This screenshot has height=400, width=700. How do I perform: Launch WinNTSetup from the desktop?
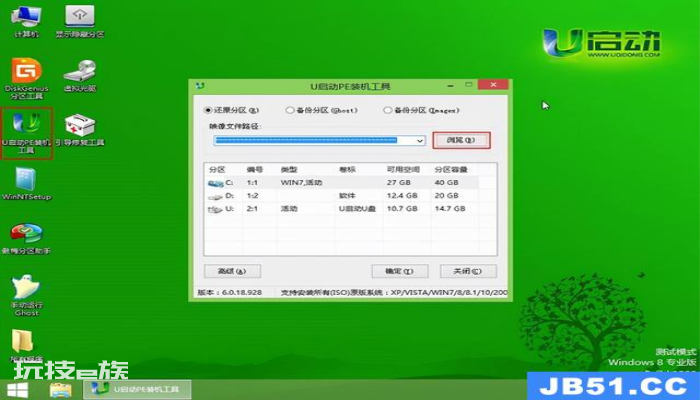pos(26,184)
